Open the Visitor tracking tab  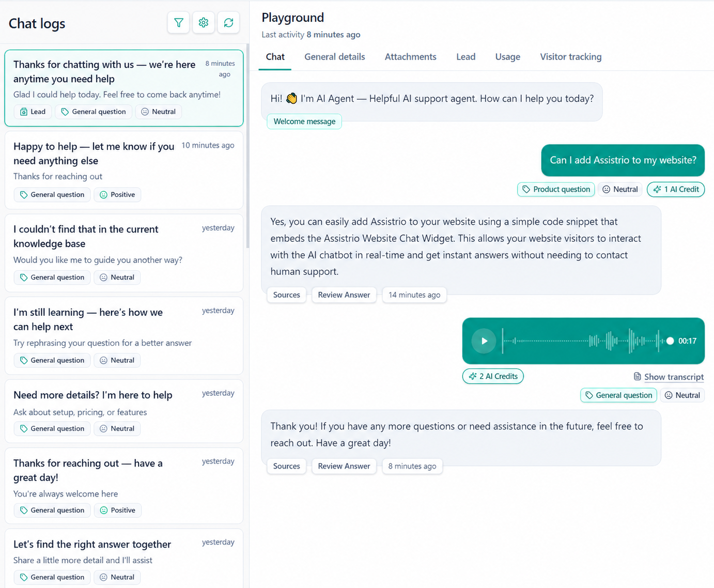[x=571, y=57]
